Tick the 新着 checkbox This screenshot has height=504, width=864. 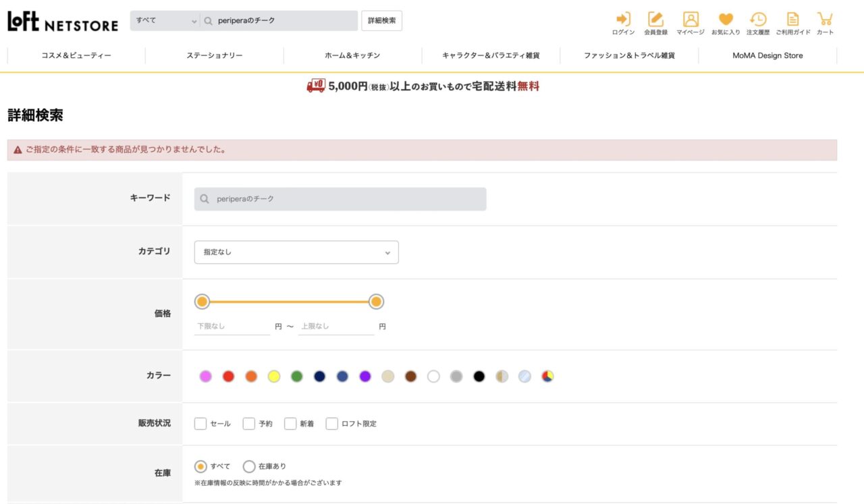point(290,424)
